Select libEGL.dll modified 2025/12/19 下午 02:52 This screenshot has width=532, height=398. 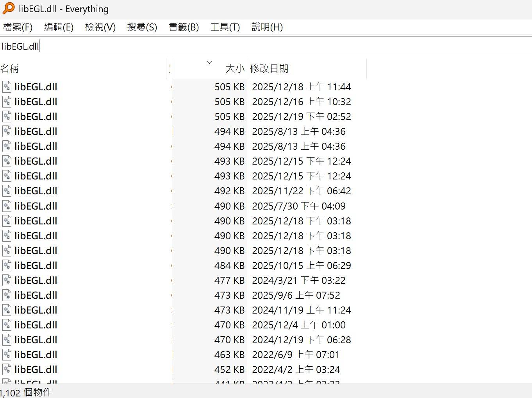36,117
